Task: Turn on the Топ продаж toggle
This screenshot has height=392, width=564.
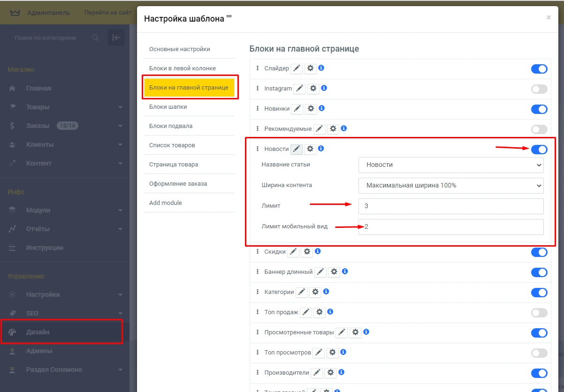Action: (539, 313)
